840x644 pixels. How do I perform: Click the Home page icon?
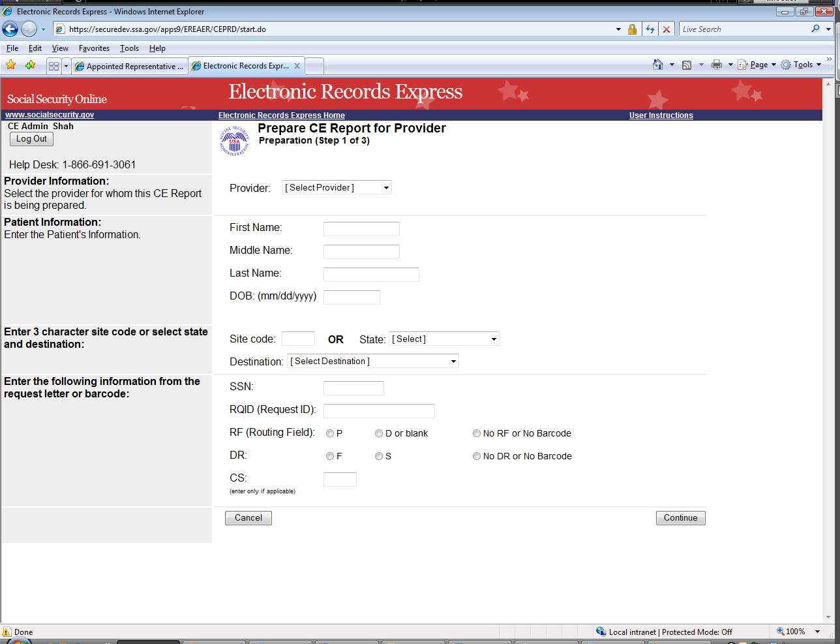coord(658,65)
